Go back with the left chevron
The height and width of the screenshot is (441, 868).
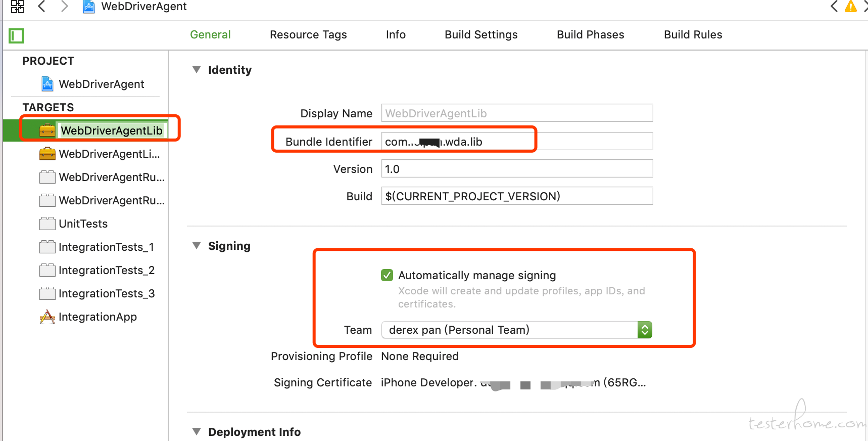pyautogui.click(x=42, y=6)
